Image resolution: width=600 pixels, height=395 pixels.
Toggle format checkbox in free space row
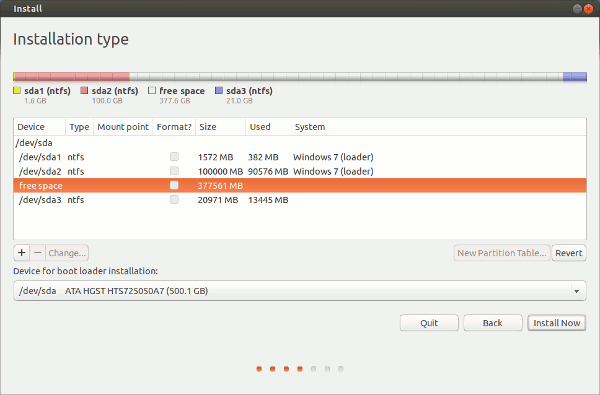pos(174,185)
